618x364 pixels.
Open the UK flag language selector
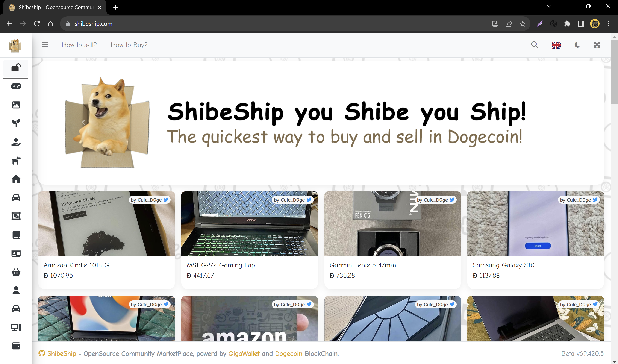[x=556, y=45]
